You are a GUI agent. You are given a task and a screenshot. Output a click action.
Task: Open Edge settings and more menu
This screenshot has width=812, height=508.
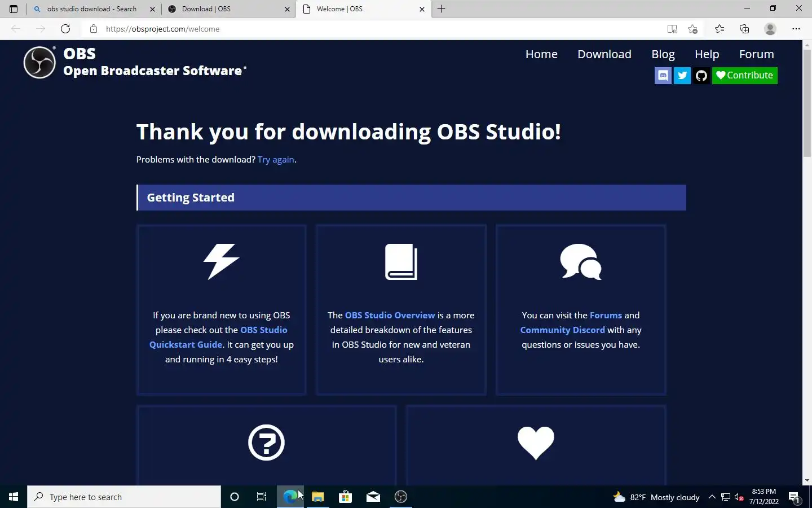tap(796, 29)
